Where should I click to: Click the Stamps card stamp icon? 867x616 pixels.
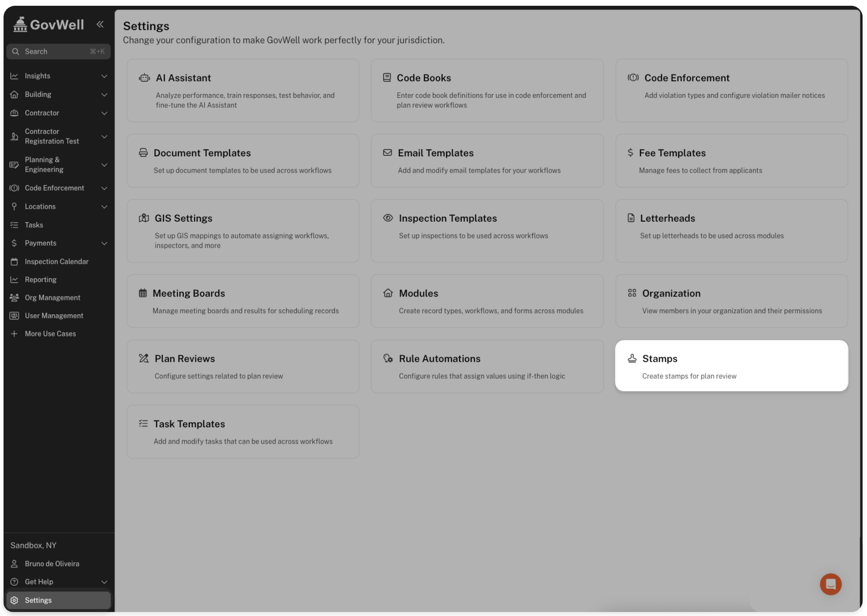[x=632, y=359]
